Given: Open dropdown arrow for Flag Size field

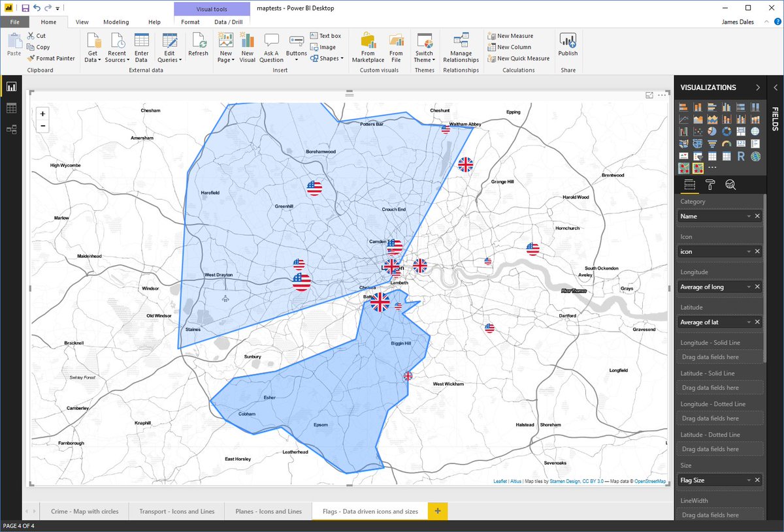Looking at the screenshot, I should (x=749, y=480).
